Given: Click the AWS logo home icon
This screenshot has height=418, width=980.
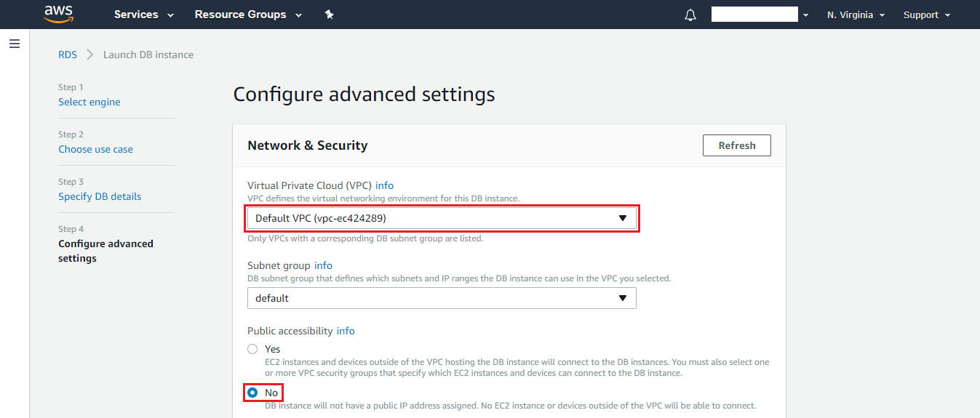Looking at the screenshot, I should [59, 14].
